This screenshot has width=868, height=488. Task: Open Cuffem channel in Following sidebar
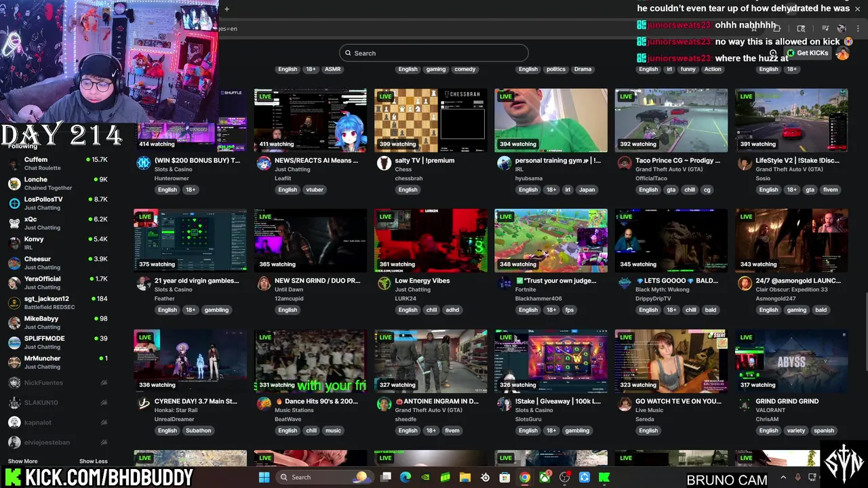click(58, 163)
